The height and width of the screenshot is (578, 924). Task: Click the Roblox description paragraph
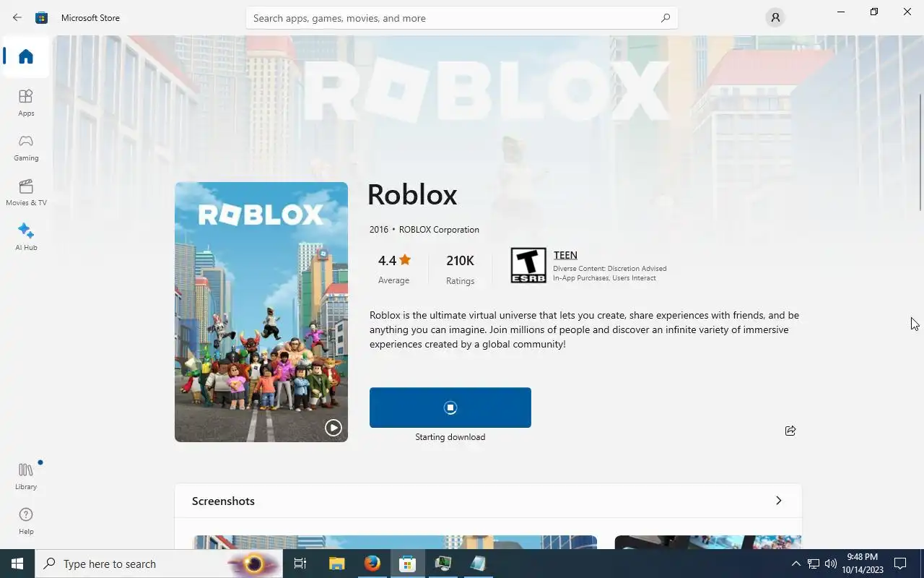click(584, 329)
